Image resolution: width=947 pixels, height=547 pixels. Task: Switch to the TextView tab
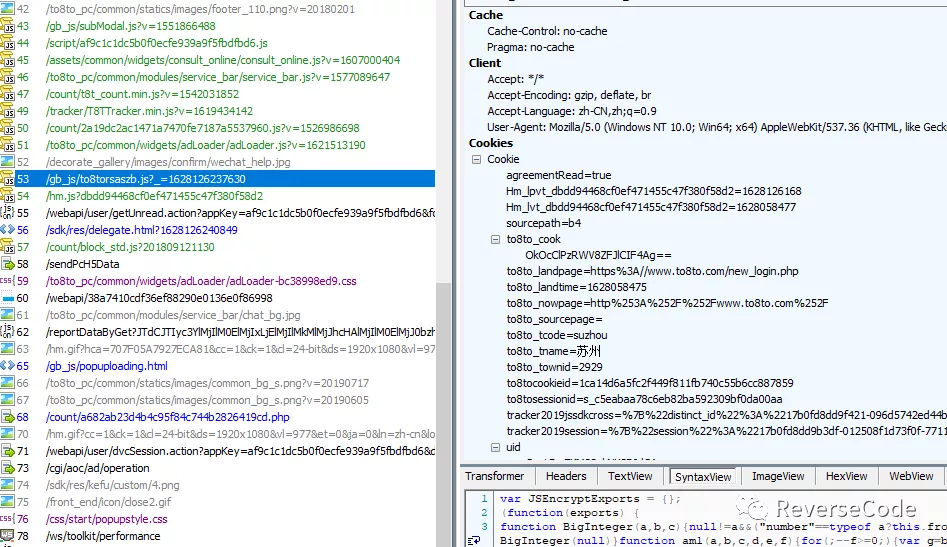(x=630, y=476)
